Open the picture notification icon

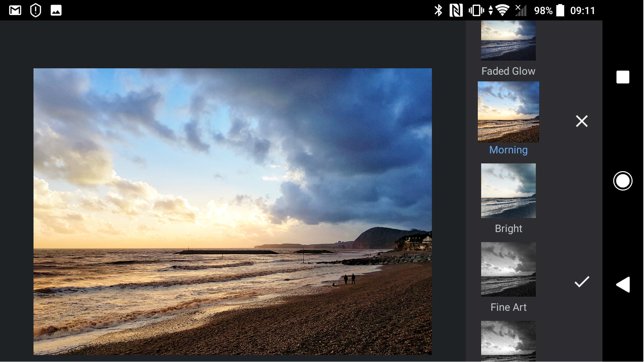[x=56, y=10]
